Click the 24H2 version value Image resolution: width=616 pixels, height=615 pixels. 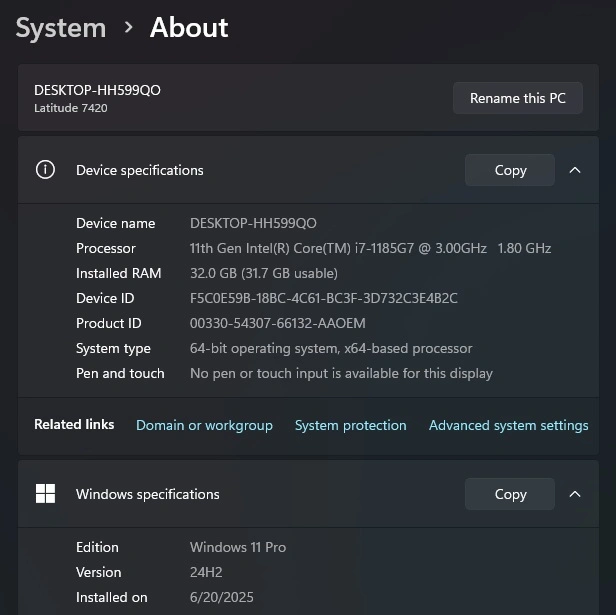tap(205, 572)
